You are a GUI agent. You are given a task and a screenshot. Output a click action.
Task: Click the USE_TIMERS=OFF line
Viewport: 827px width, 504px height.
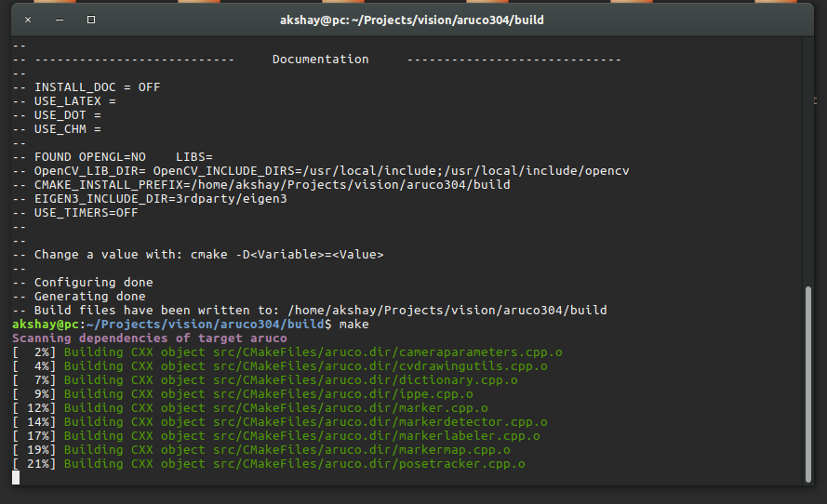click(x=75, y=212)
